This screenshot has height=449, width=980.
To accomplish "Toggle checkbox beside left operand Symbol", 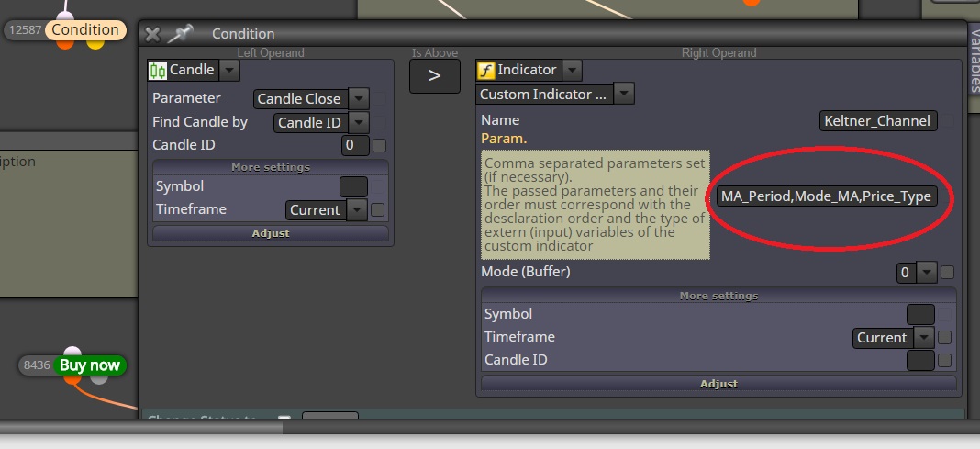I will tap(379, 186).
